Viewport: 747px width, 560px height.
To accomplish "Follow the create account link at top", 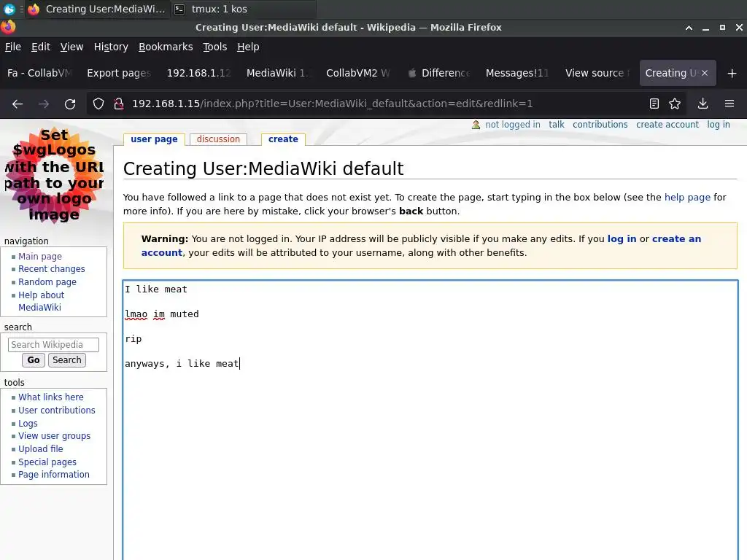I will (667, 124).
